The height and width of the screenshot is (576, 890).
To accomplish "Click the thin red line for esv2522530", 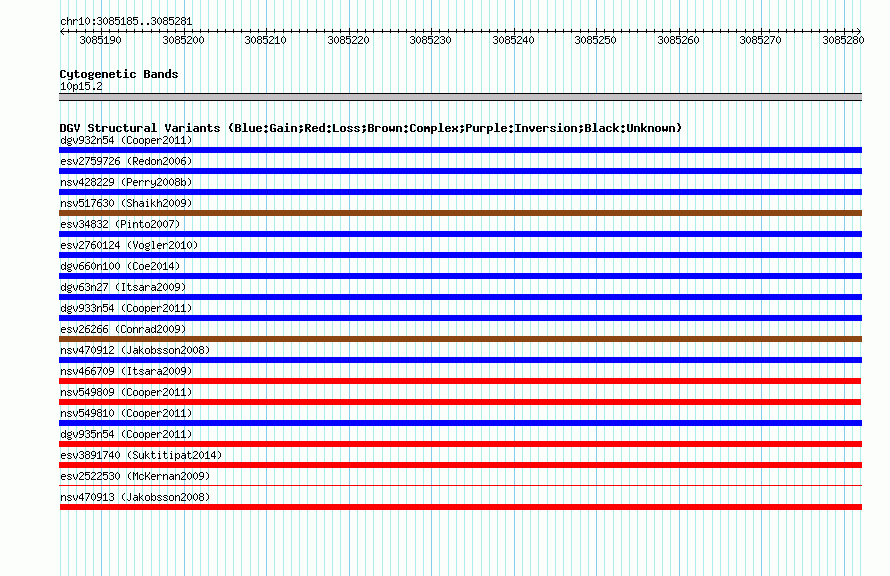I will click(460, 486).
